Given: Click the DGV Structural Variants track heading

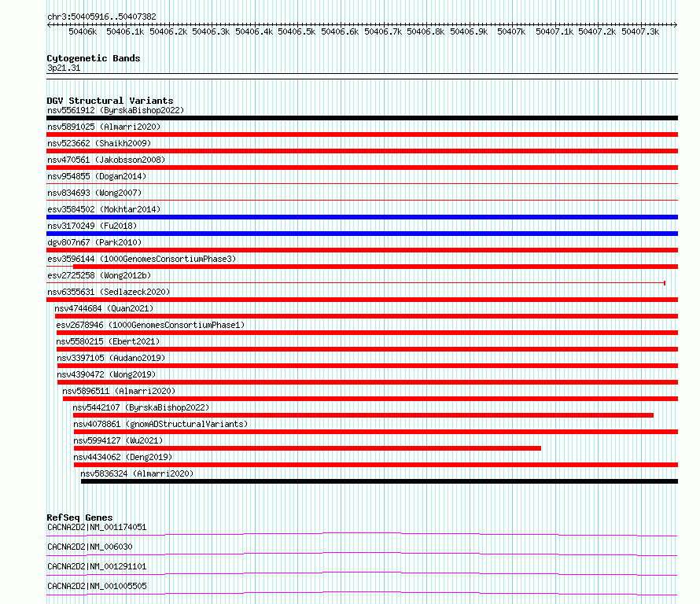Looking at the screenshot, I should pyautogui.click(x=110, y=101).
